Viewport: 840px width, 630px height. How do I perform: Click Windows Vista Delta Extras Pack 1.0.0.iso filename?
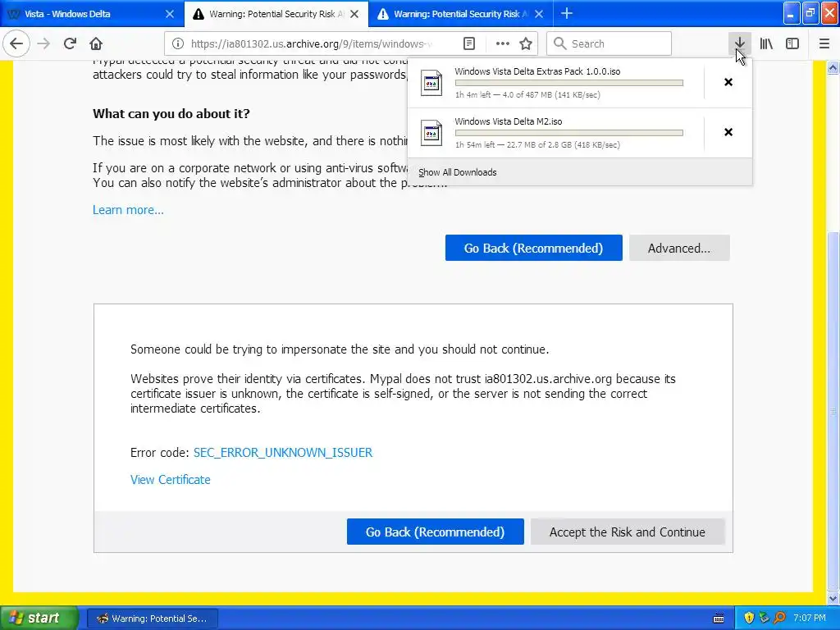tap(537, 72)
